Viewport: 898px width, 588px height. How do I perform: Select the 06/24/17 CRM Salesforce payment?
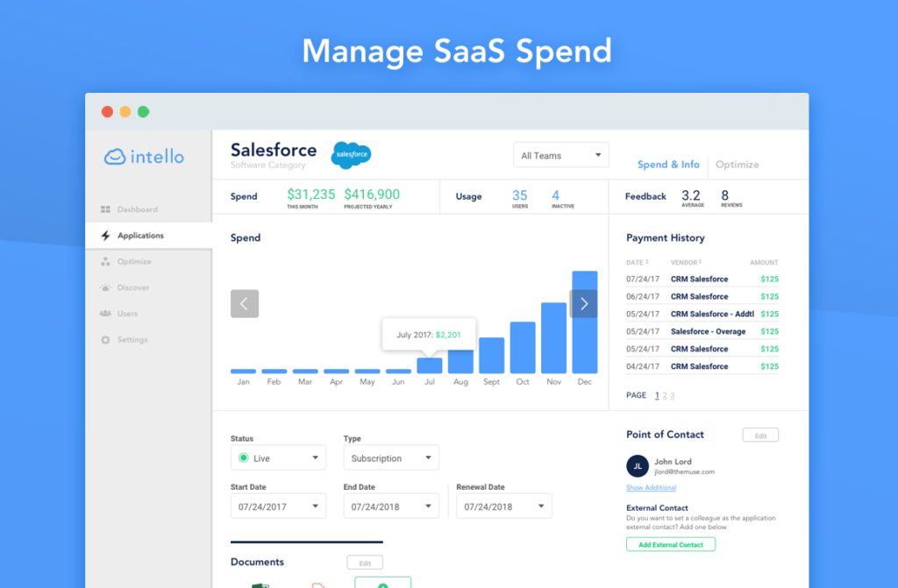coord(702,296)
